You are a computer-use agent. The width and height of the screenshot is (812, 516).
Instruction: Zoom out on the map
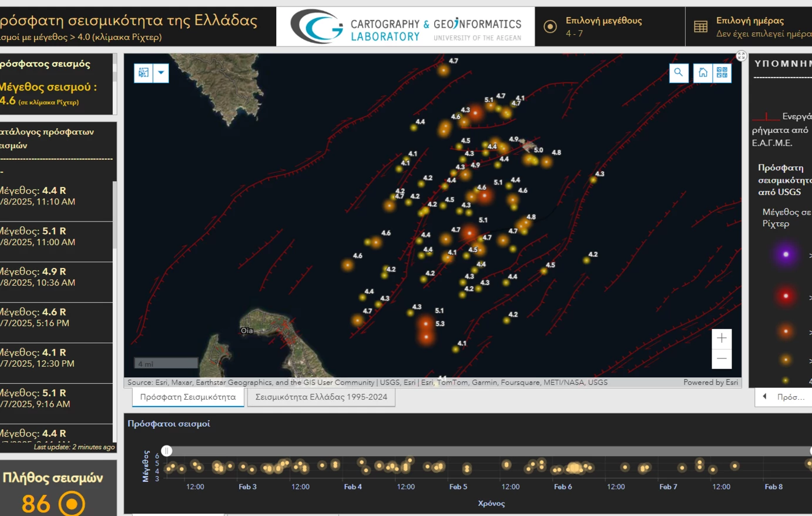pyautogui.click(x=722, y=358)
